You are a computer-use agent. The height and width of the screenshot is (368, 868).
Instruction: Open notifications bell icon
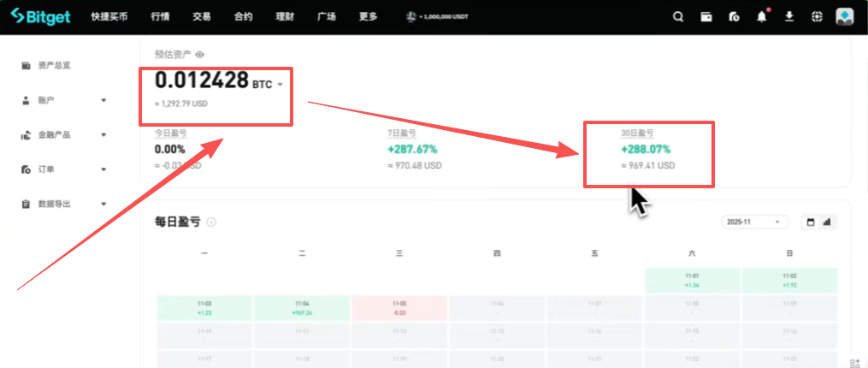coord(762,16)
